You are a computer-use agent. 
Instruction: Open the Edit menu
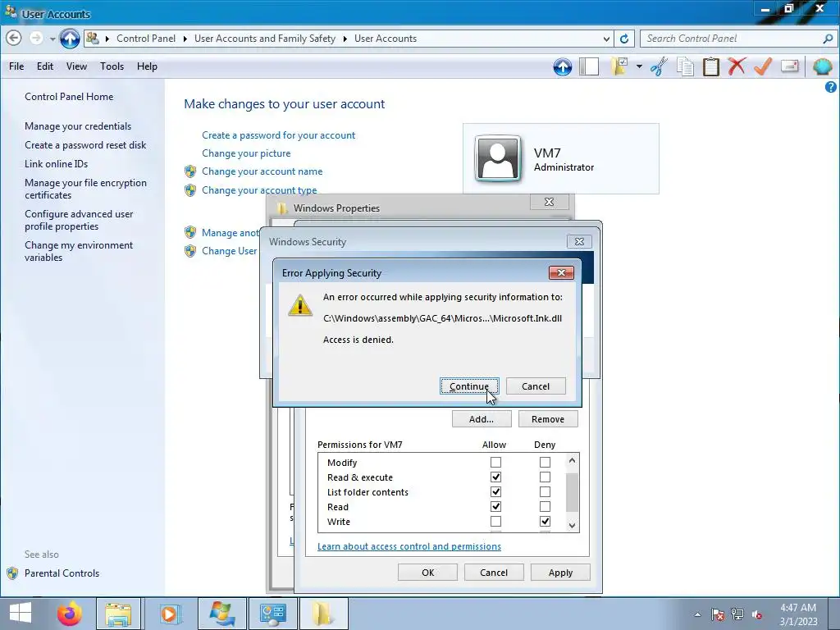(x=45, y=66)
